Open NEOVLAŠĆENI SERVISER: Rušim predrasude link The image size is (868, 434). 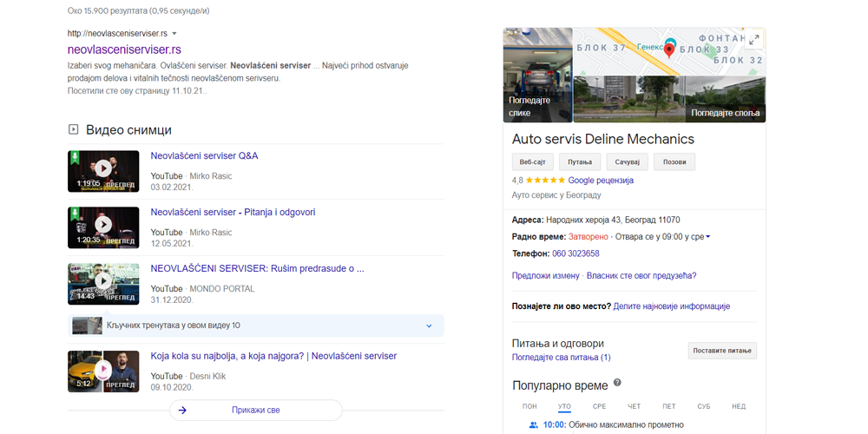tap(257, 269)
